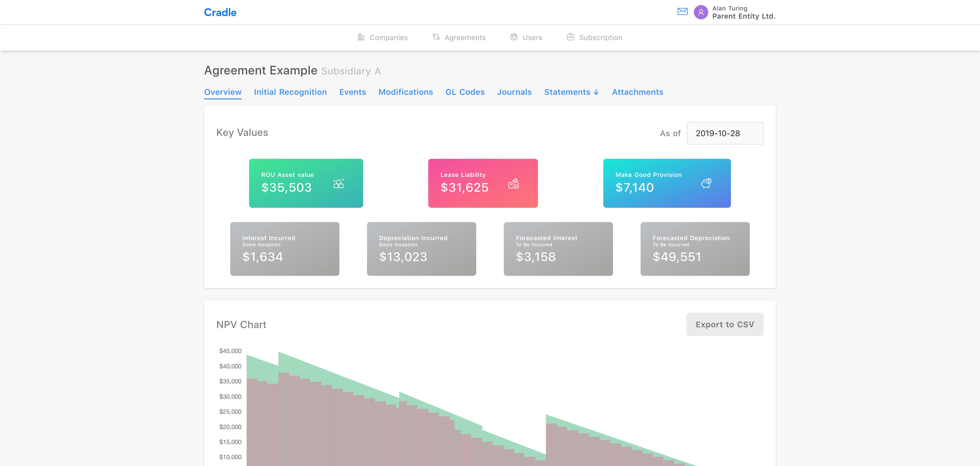Image resolution: width=980 pixels, height=466 pixels.
Task: Go to the GL Codes tab
Action: click(x=465, y=92)
